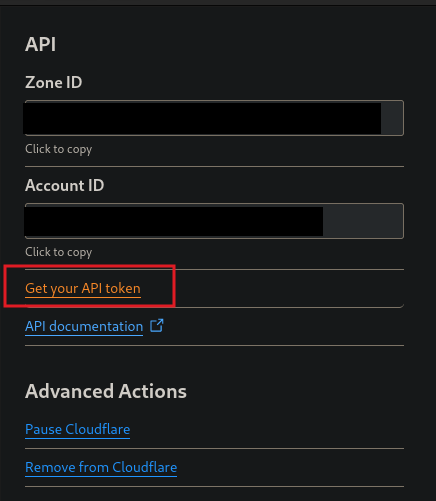The height and width of the screenshot is (501, 436).
Task: Click the word 'Pause' in Pause Cloudflare
Action: click(x=43, y=429)
